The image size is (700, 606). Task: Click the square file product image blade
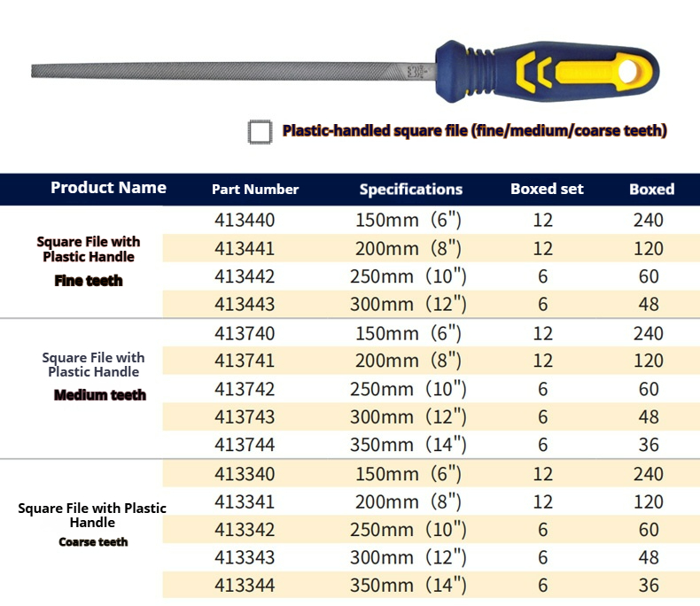coord(230,70)
